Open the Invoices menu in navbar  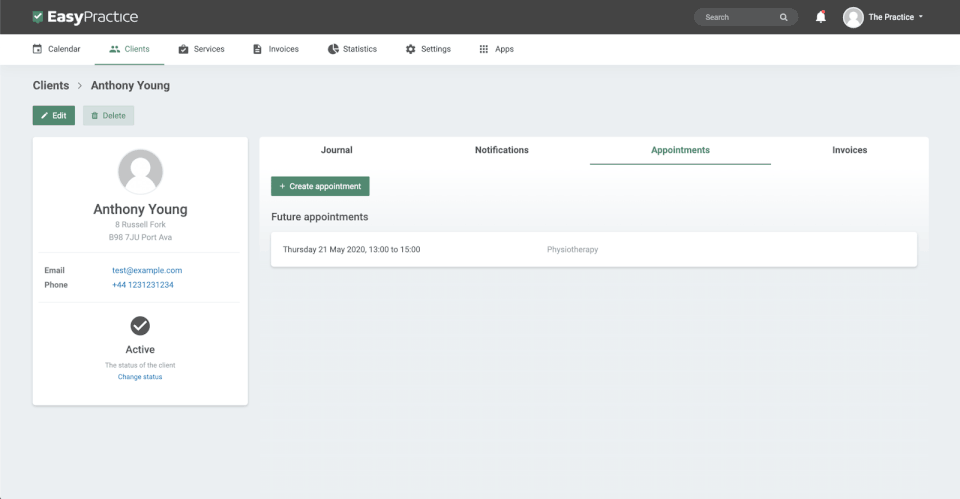276,49
